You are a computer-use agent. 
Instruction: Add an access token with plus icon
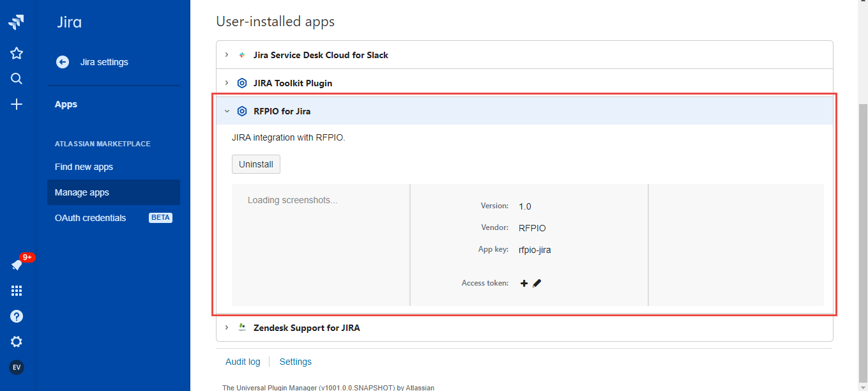[524, 283]
